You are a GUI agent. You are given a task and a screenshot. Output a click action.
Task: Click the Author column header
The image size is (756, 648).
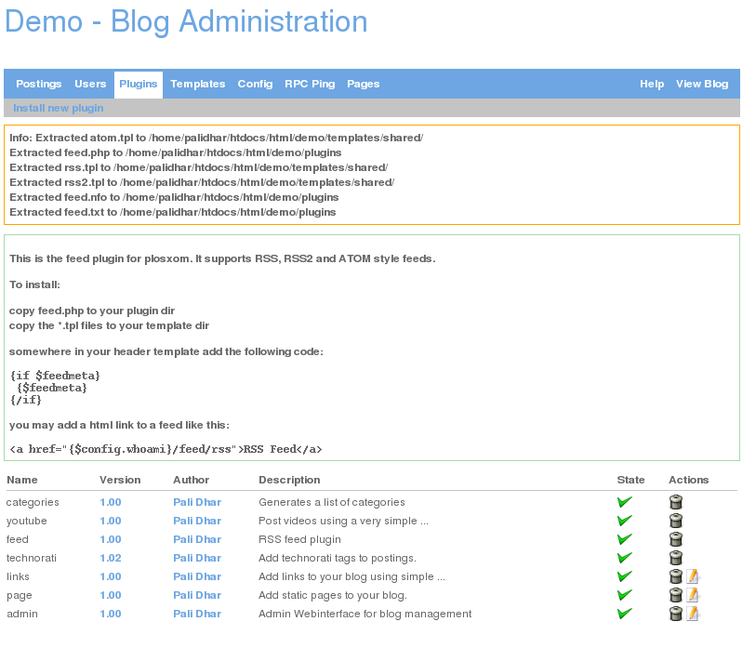pos(191,480)
